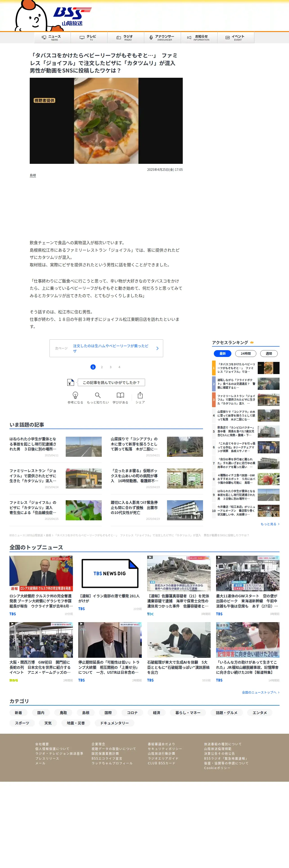
Task: Select the 新着 category pill
Action: pyautogui.click(x=18, y=713)
